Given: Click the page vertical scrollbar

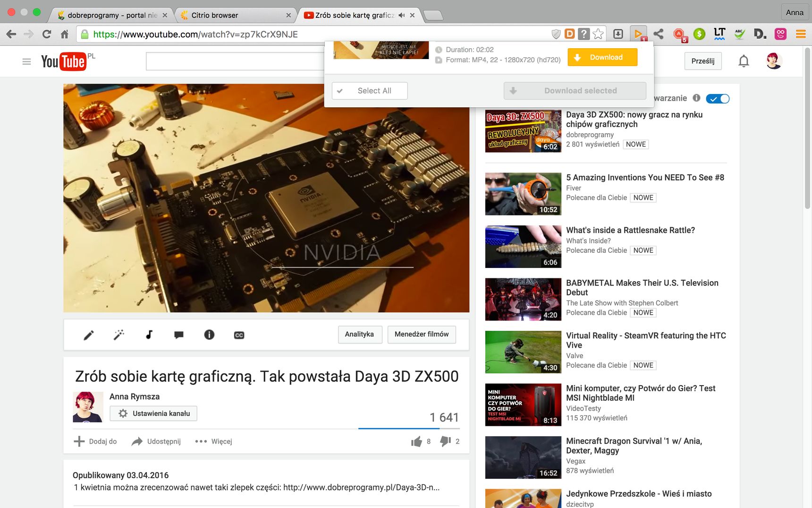Looking at the screenshot, I should 807,128.
